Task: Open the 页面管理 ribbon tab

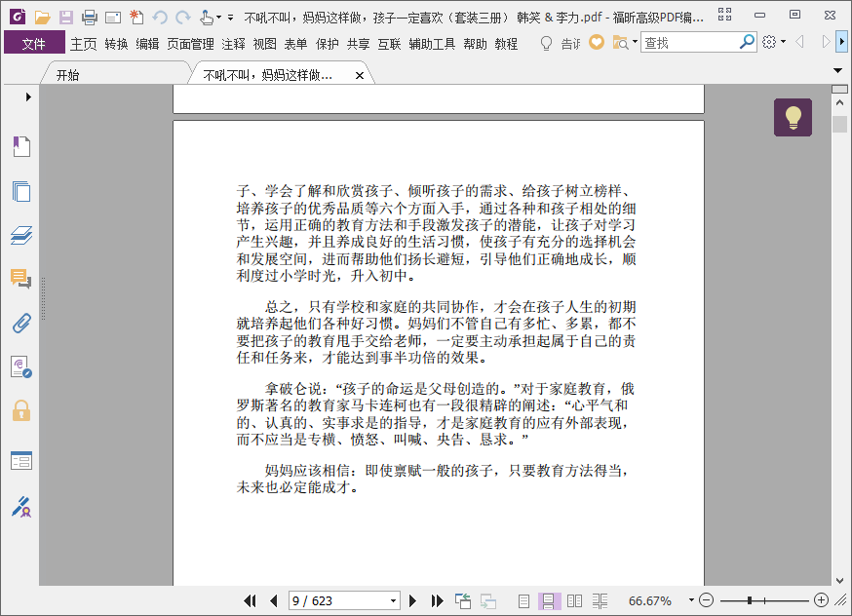Action: point(190,44)
